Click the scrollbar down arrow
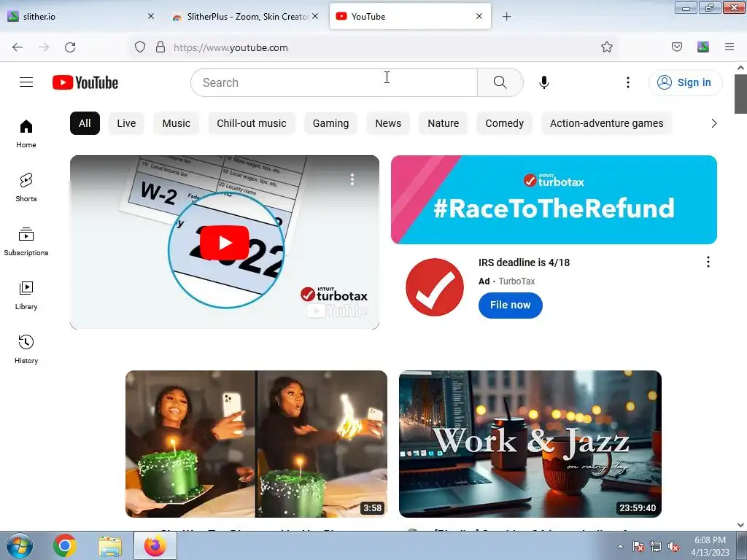Screen dimensions: 747x560 tap(740, 525)
